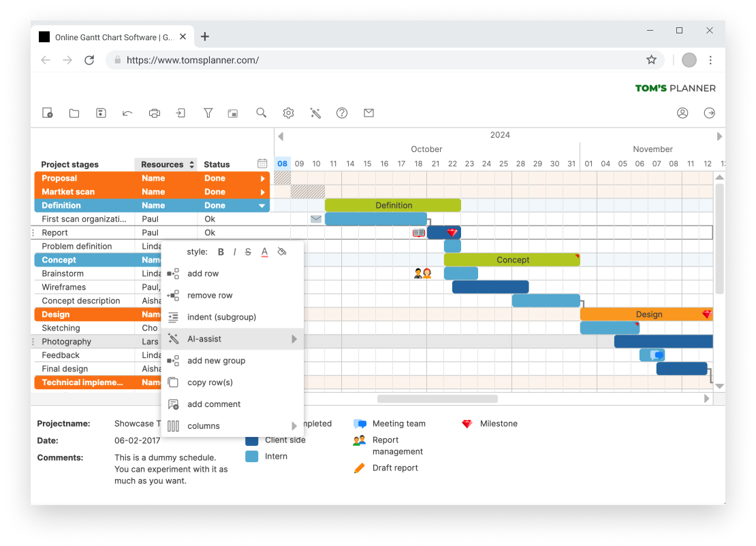Toggle italic style in the context menu
The width and height of the screenshot is (756, 546).
(x=234, y=252)
